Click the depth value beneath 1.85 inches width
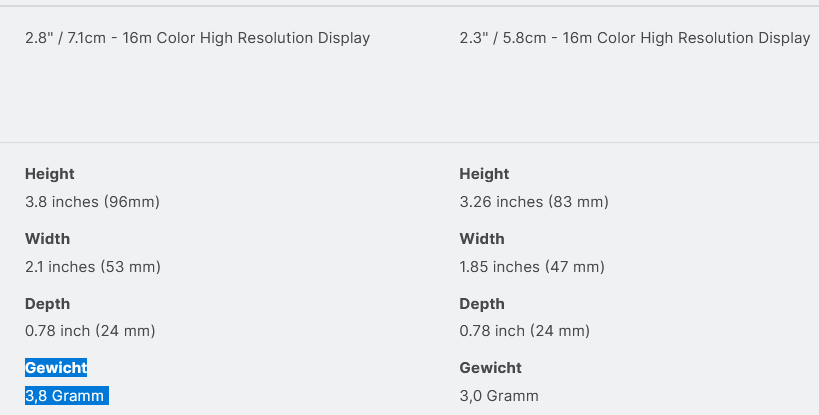 coord(524,331)
